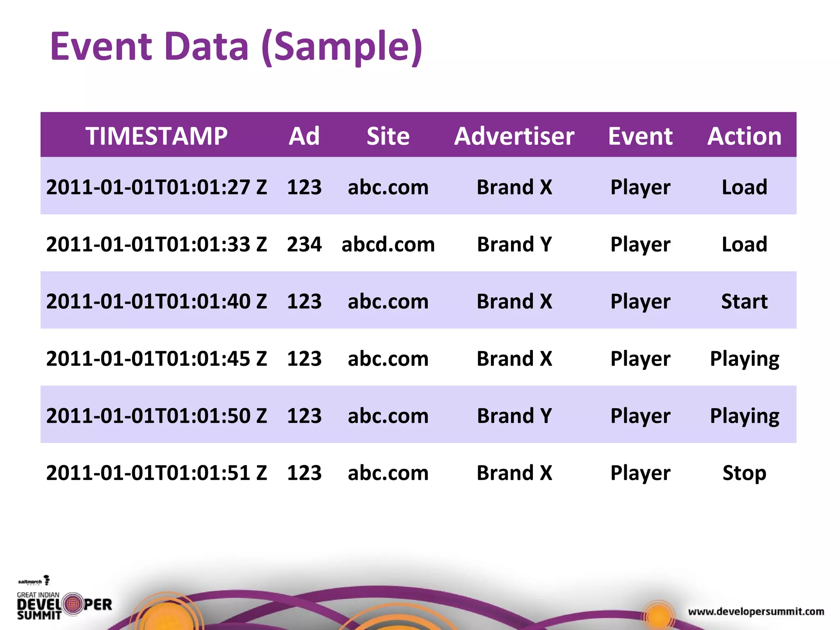This screenshot has height=630, width=840.
Task: Click Load action in the 01:01:33 row
Action: tap(744, 244)
